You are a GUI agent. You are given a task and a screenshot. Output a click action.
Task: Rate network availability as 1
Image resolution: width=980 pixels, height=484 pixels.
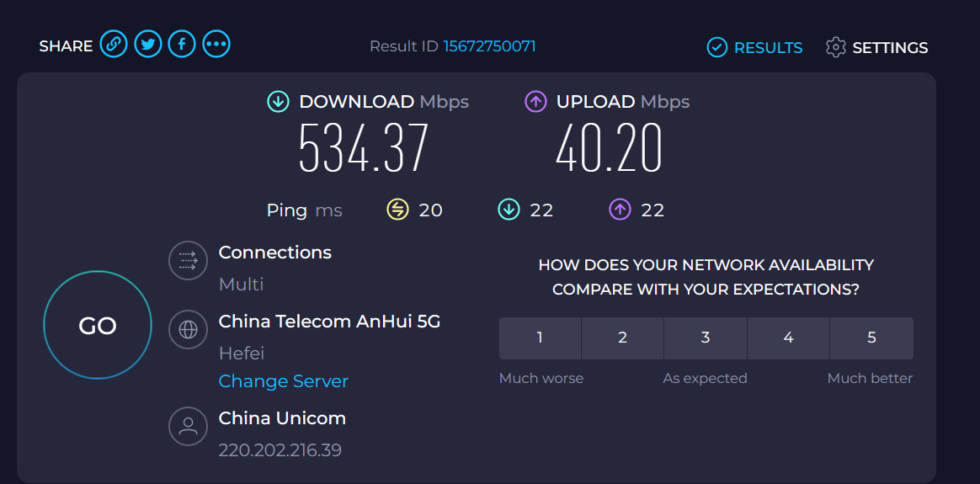point(540,338)
